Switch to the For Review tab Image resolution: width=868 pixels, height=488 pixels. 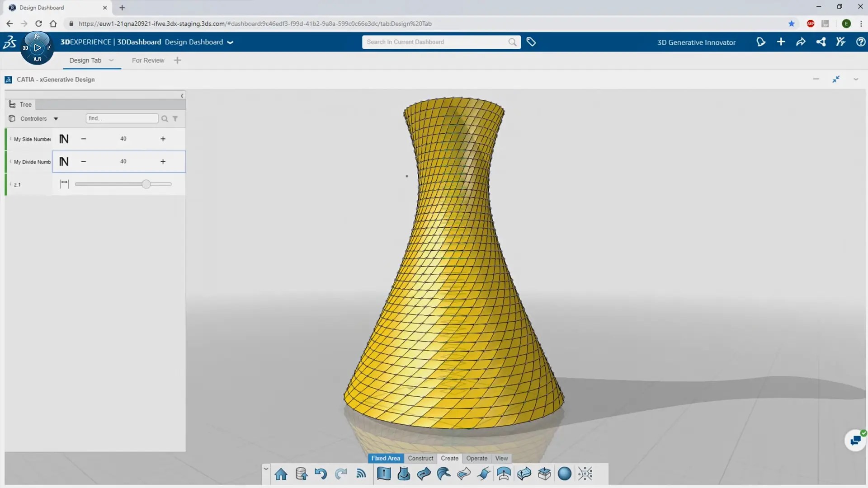(148, 60)
